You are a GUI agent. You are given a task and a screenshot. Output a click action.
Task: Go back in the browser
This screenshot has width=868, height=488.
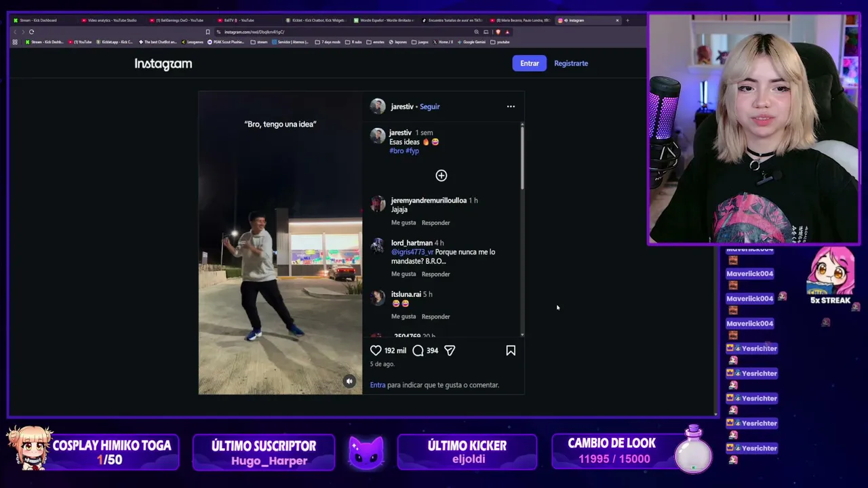(x=15, y=32)
